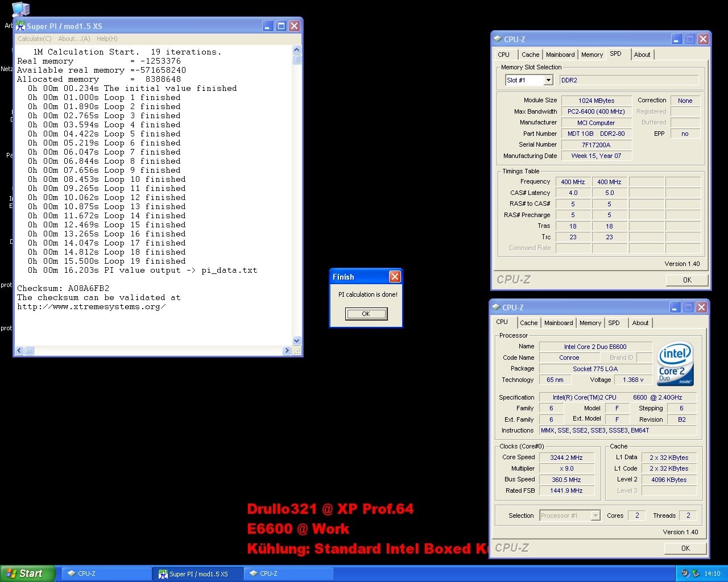728x582 pixels.
Task: Click the Voltage 1.368 v value
Action: (633, 380)
